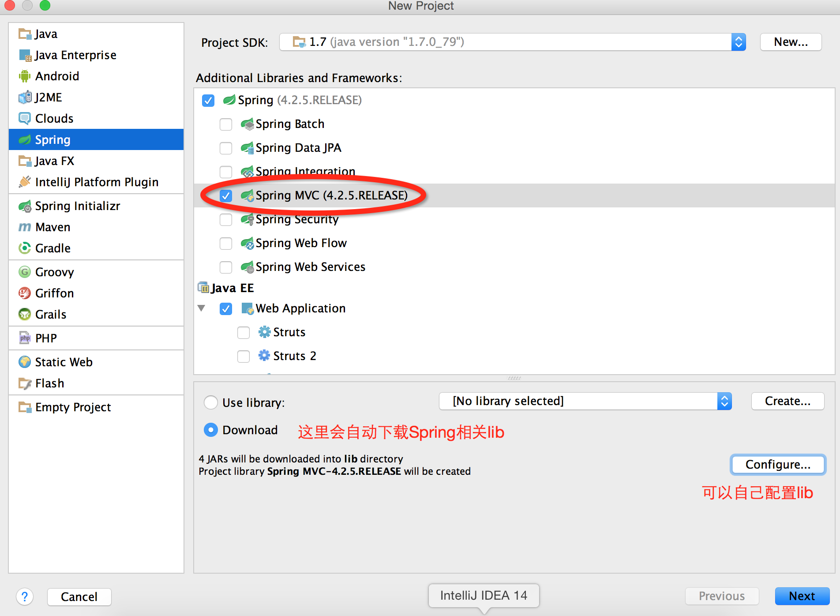The width and height of the screenshot is (840, 616).
Task: Click the Static Web globe icon
Action: pos(25,362)
